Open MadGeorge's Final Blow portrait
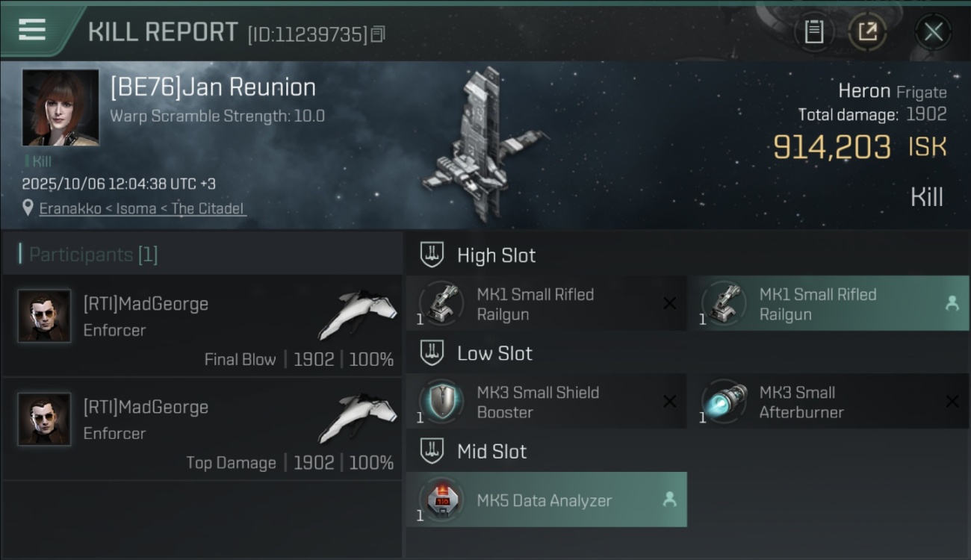Viewport: 971px width, 560px height. click(45, 317)
